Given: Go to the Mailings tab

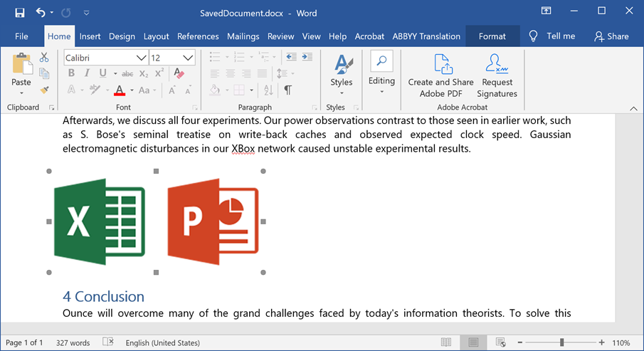Looking at the screenshot, I should pos(243,36).
